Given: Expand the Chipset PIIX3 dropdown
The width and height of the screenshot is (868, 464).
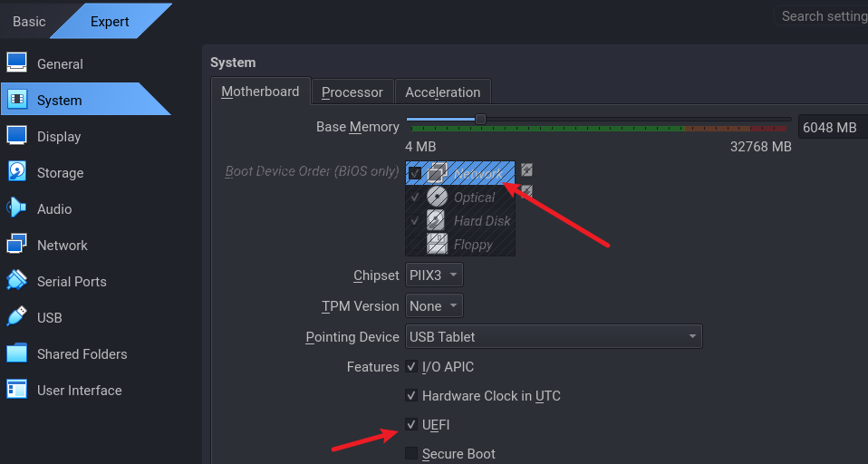Looking at the screenshot, I should click(x=434, y=275).
